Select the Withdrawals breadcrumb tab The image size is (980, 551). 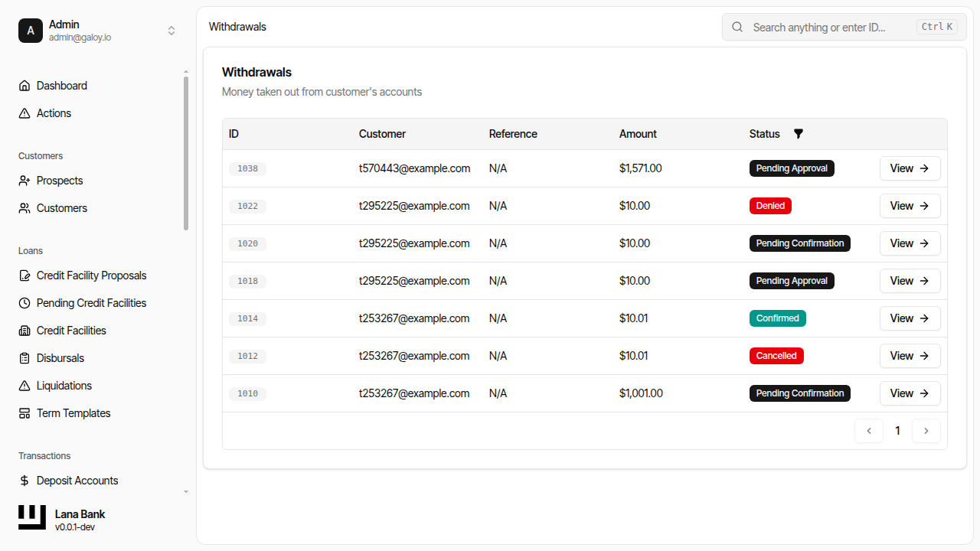tap(237, 27)
